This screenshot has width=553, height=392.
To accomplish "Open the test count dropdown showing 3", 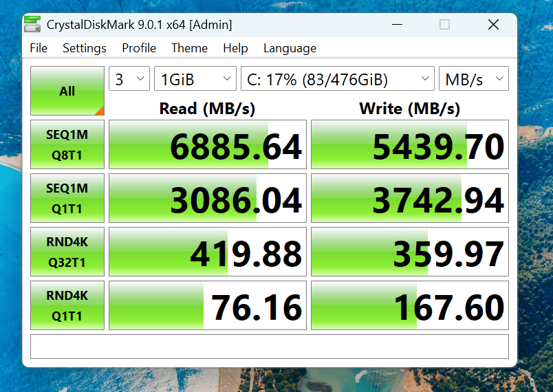I will point(129,79).
